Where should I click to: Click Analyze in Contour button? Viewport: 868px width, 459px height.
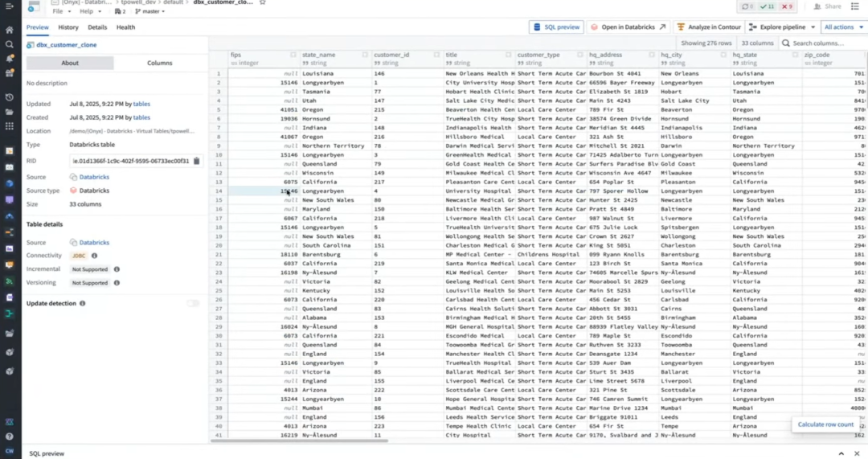[709, 27]
